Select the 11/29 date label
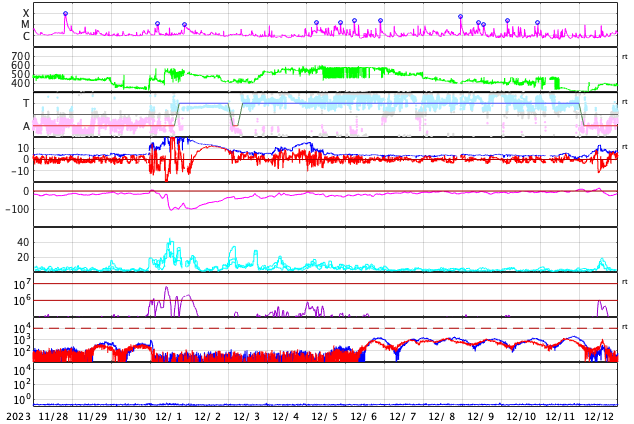 [x=93, y=417]
